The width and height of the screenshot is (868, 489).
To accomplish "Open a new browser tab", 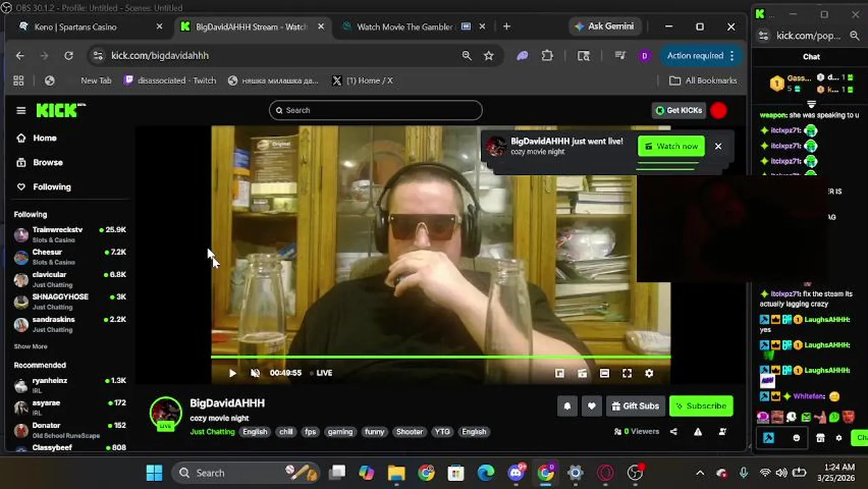I will (507, 26).
